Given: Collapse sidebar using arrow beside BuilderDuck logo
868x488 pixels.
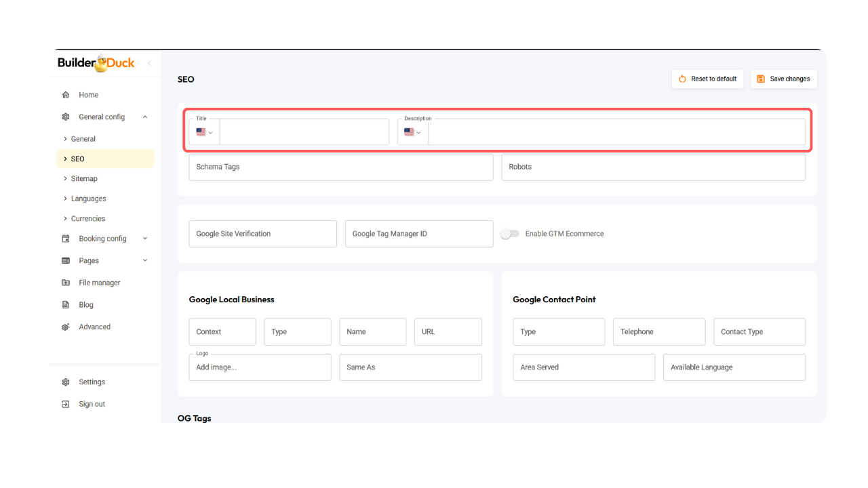Looking at the screenshot, I should 149,64.
